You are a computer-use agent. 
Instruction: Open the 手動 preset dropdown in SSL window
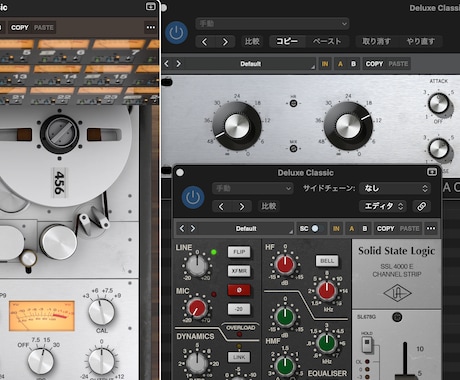(x=252, y=188)
